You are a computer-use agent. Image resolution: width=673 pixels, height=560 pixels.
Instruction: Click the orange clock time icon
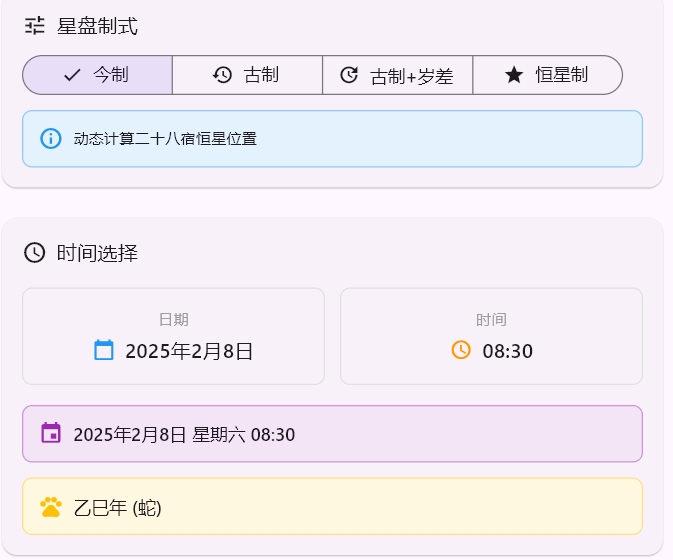click(x=461, y=350)
